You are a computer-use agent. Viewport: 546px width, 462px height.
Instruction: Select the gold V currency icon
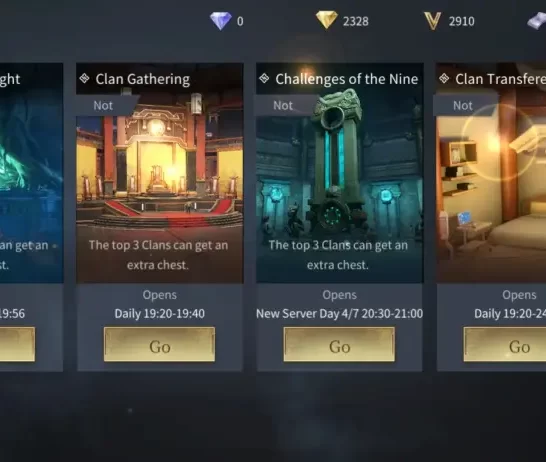point(433,21)
